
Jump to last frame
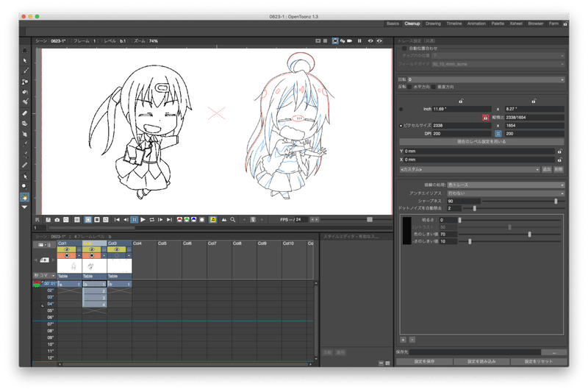pos(170,220)
